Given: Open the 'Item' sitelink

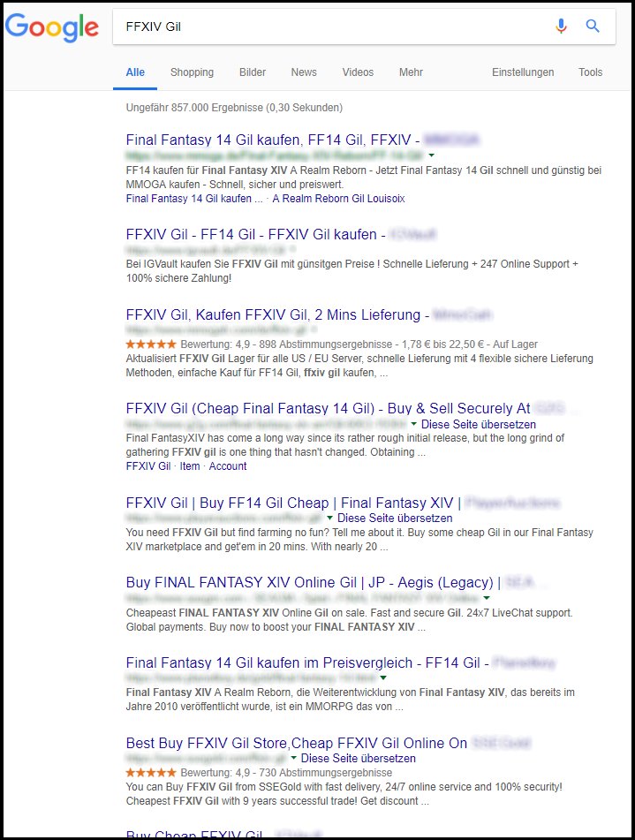Looking at the screenshot, I should (x=190, y=466).
